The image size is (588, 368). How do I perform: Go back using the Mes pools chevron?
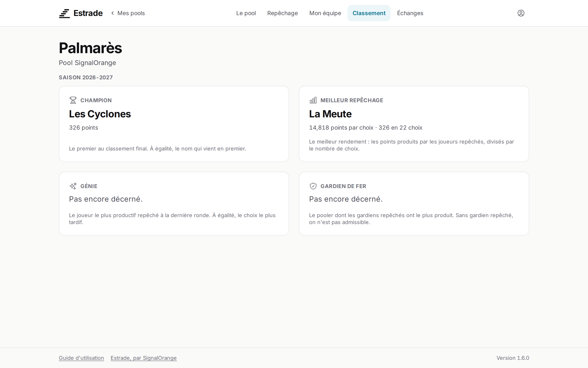point(112,13)
